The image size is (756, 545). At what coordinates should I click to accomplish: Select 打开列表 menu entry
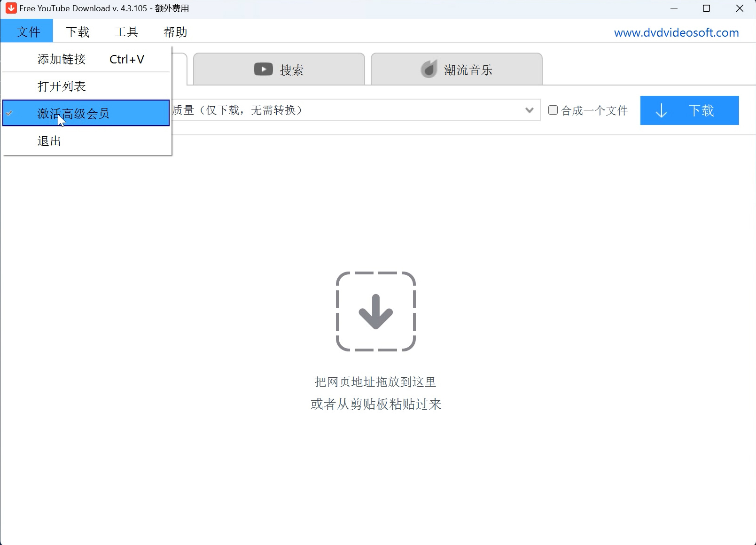(62, 86)
